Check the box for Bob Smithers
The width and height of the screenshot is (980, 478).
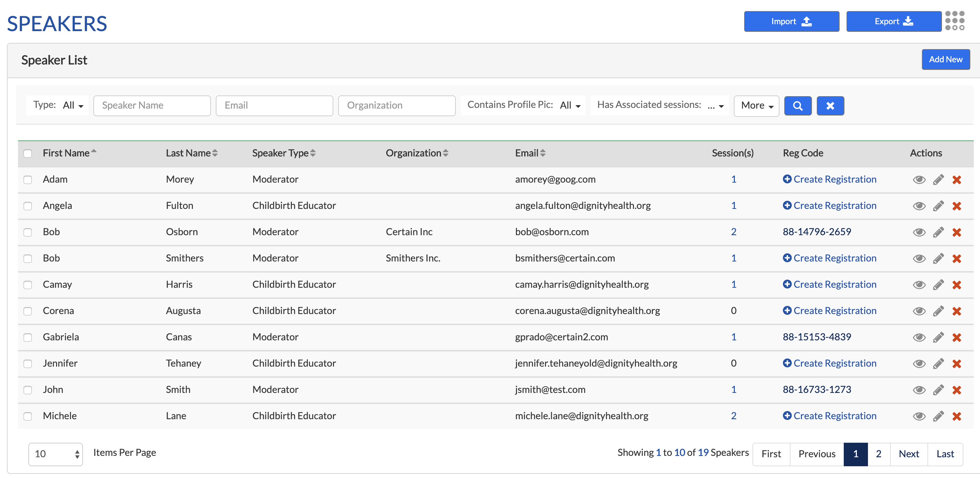point(28,258)
